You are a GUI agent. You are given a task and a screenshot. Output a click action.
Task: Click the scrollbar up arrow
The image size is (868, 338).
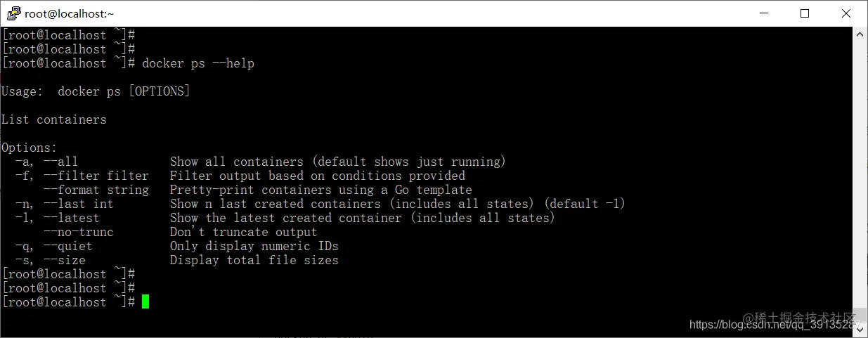click(x=860, y=34)
